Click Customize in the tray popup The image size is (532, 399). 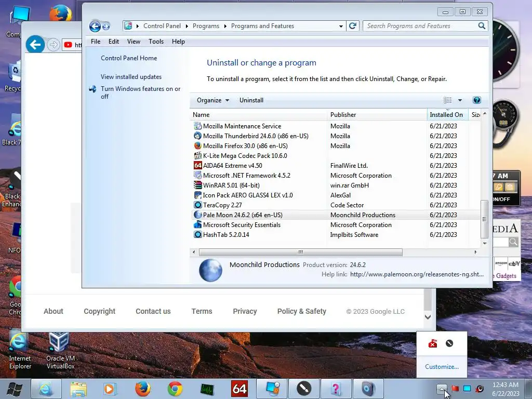pyautogui.click(x=442, y=367)
